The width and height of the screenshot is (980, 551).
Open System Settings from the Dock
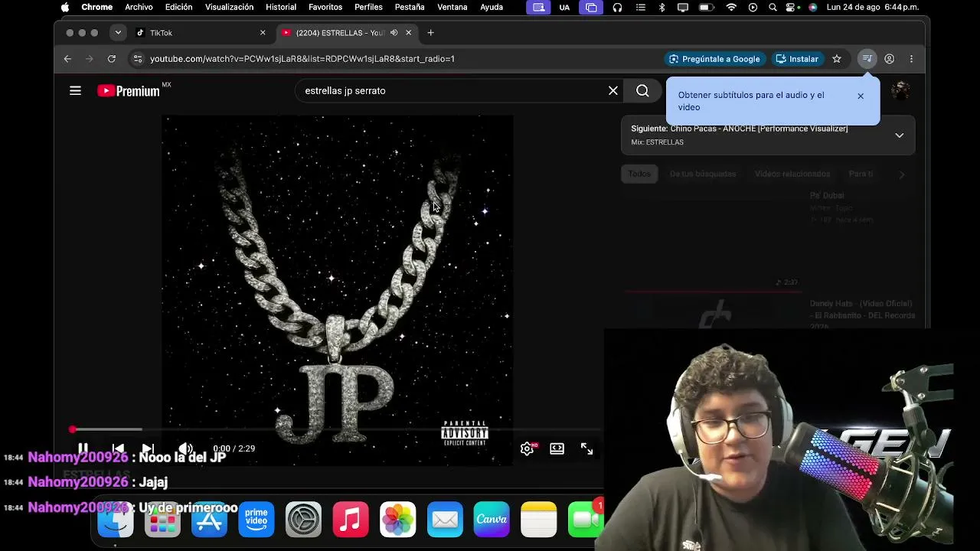(x=303, y=520)
